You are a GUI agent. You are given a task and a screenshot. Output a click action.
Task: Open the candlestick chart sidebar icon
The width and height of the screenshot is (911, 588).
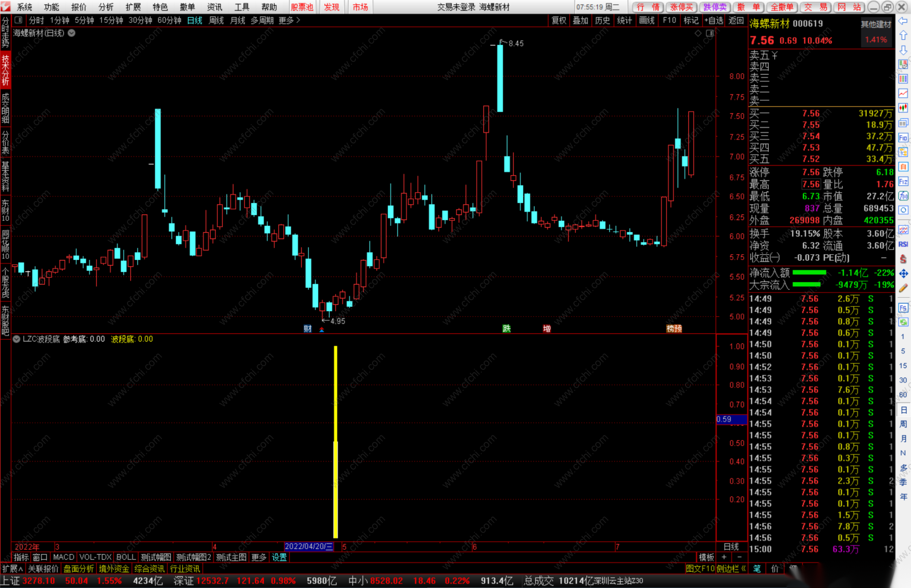click(903, 108)
